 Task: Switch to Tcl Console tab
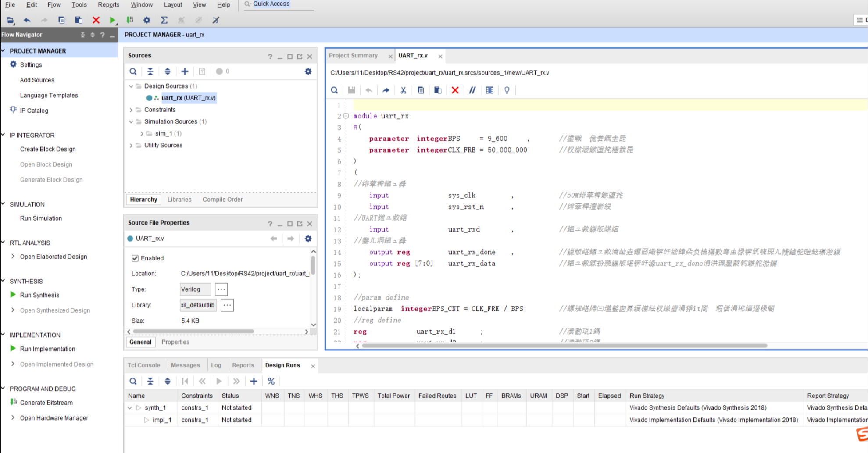[144, 365]
